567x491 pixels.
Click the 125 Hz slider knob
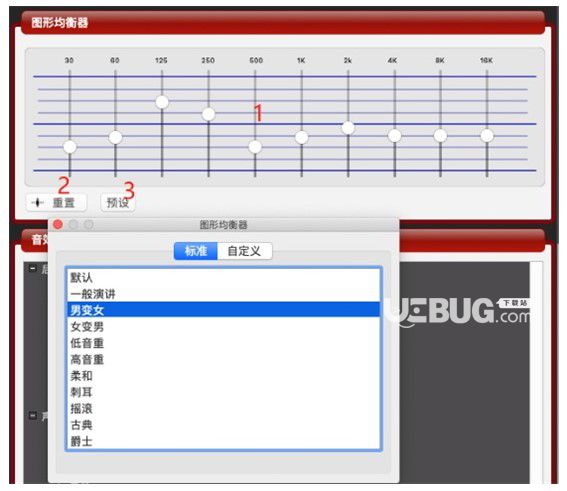162,102
